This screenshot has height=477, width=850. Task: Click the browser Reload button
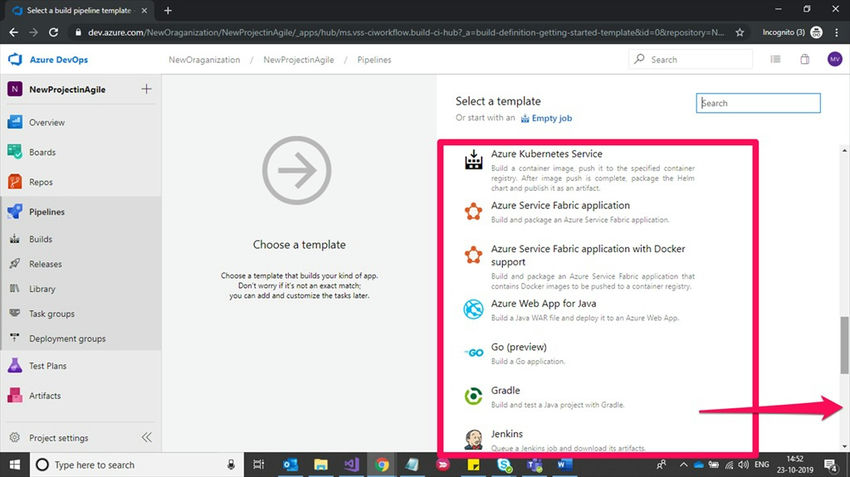click(53, 33)
